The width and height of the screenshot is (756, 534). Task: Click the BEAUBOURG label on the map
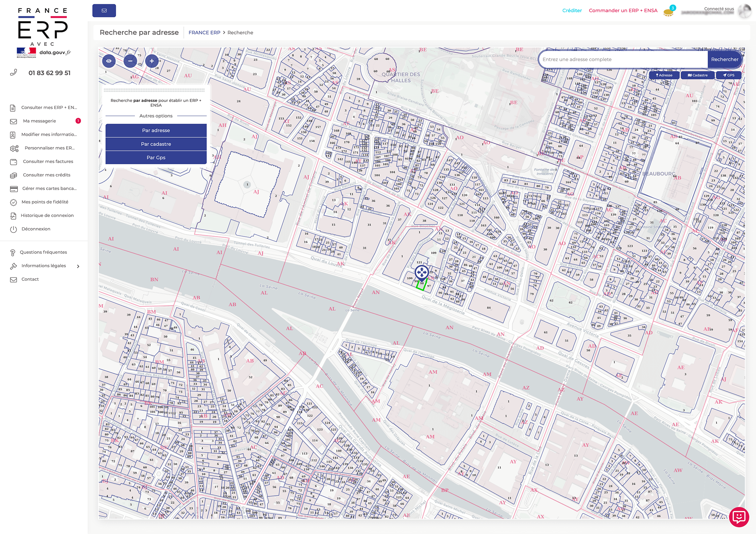click(659, 174)
